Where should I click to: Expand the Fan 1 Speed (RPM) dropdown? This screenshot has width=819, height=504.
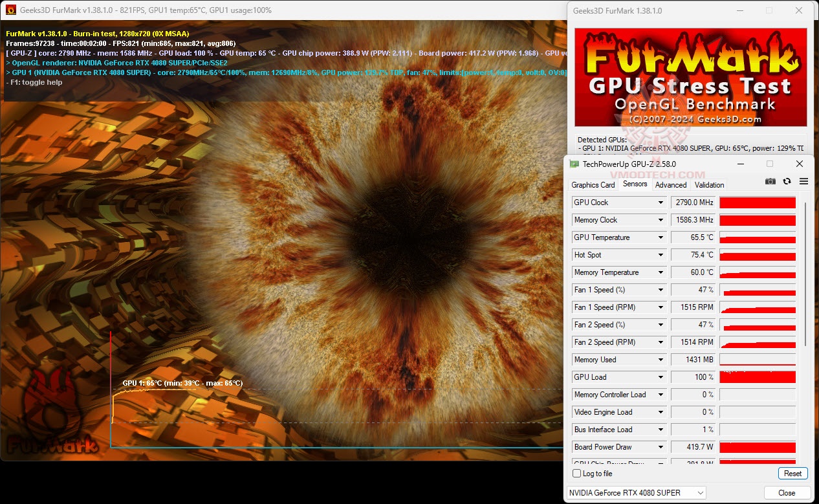(x=661, y=307)
